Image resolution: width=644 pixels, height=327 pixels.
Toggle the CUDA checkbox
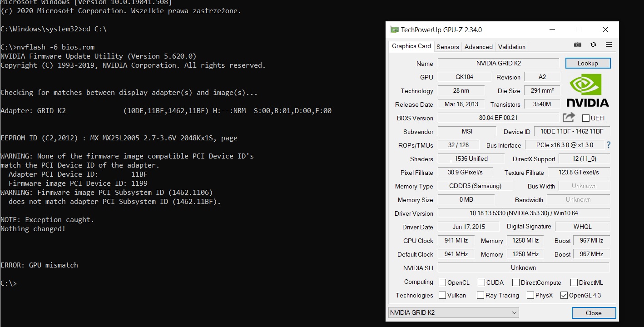tap(481, 282)
